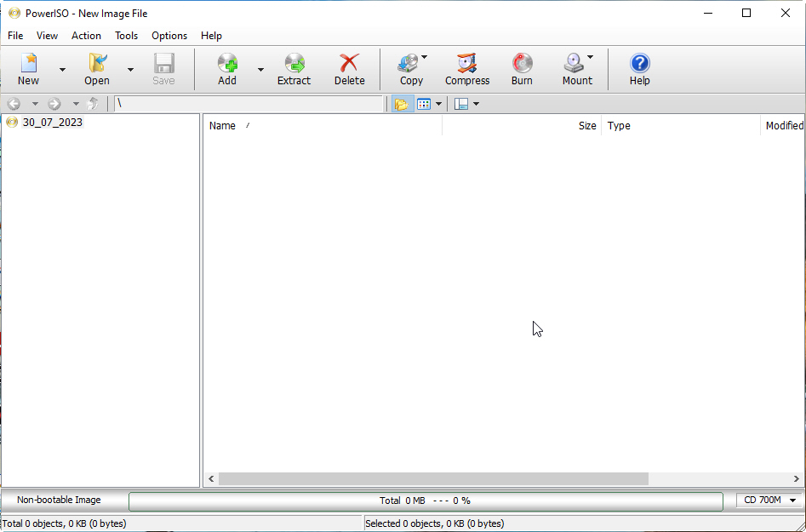Minimize the PowerISO window

pos(708,14)
